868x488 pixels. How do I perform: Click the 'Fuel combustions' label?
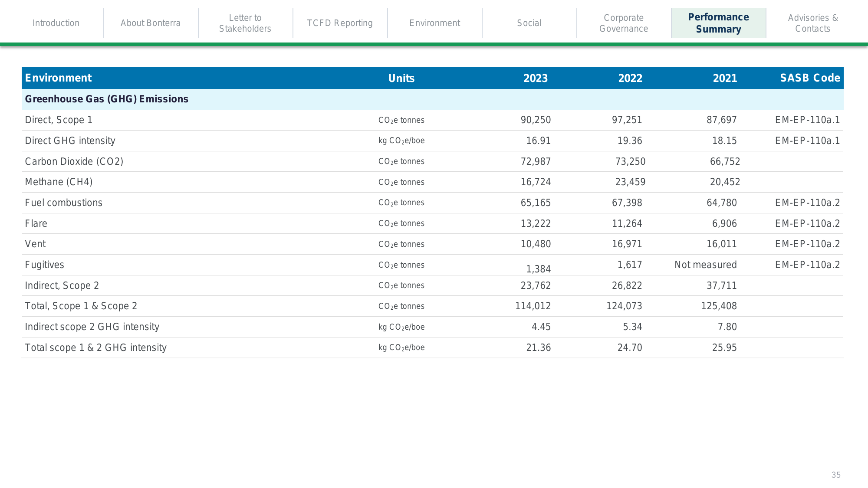pos(63,203)
